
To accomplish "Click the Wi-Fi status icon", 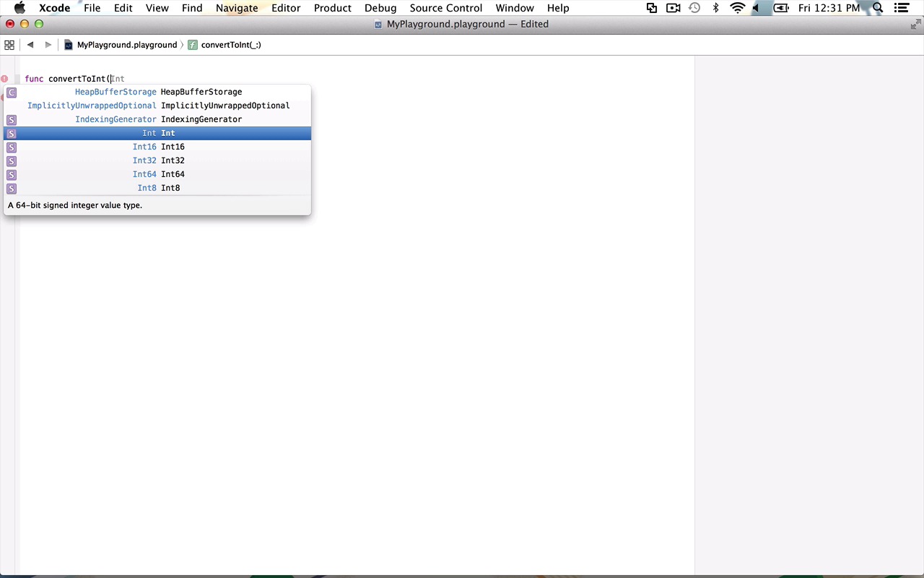I will tap(737, 8).
